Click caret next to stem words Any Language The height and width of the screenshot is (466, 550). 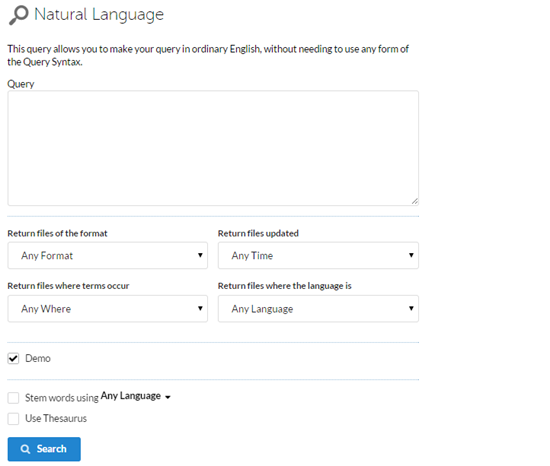click(x=168, y=397)
